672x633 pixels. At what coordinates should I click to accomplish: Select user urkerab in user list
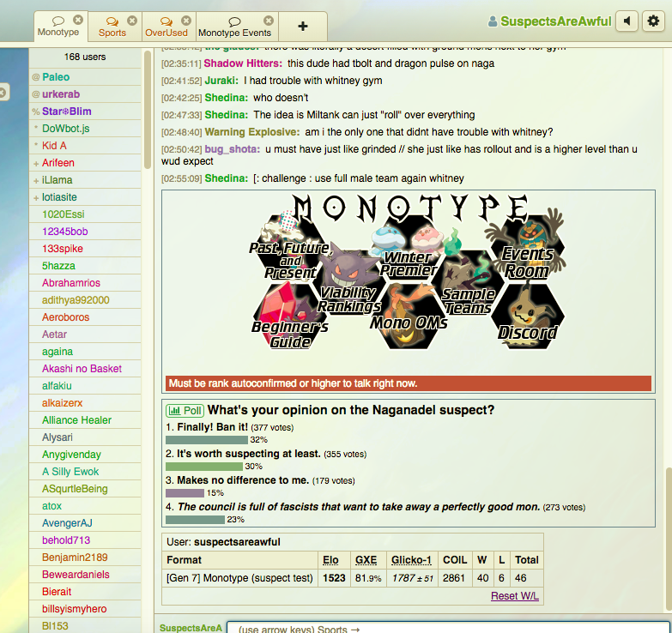coord(85,94)
